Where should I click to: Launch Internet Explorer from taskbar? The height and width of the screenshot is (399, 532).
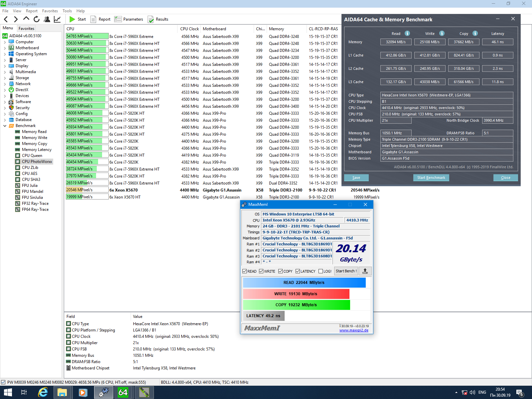43,392
